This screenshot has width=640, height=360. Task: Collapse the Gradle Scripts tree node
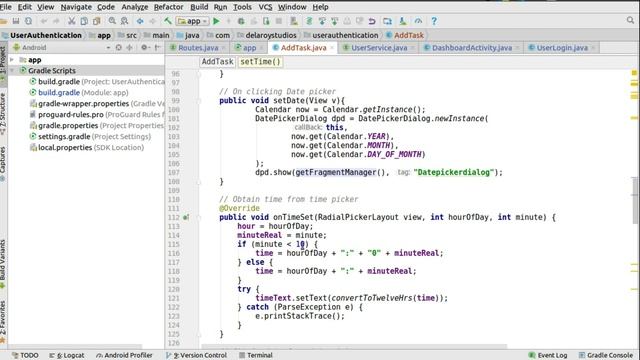12,71
